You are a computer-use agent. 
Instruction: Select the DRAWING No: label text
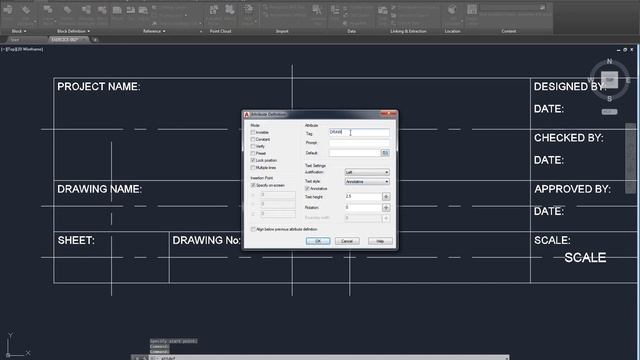pyautogui.click(x=206, y=240)
